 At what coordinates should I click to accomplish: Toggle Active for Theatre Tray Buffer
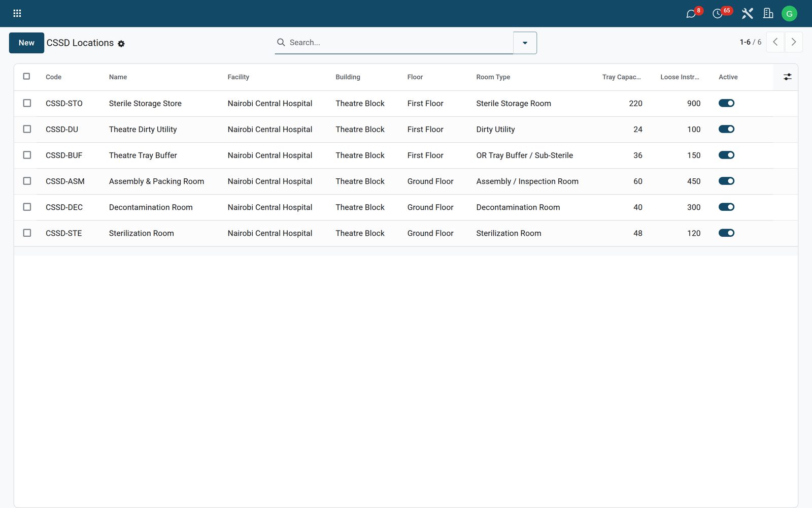[x=726, y=155]
